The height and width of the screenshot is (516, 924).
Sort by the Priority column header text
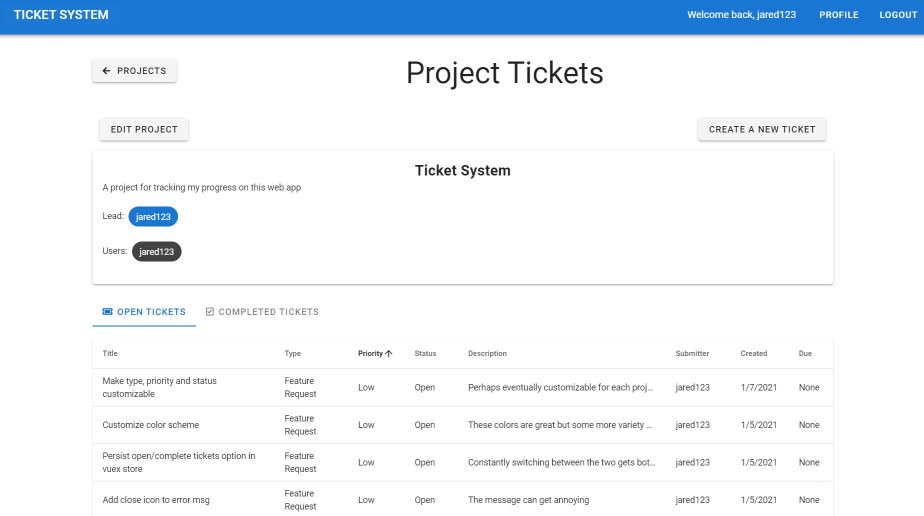[x=370, y=353]
